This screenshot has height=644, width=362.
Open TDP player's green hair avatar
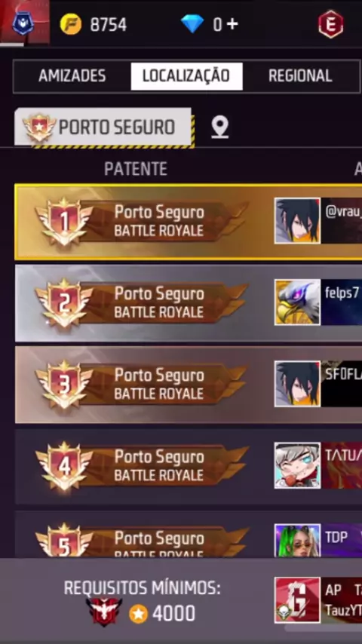tap(297, 541)
